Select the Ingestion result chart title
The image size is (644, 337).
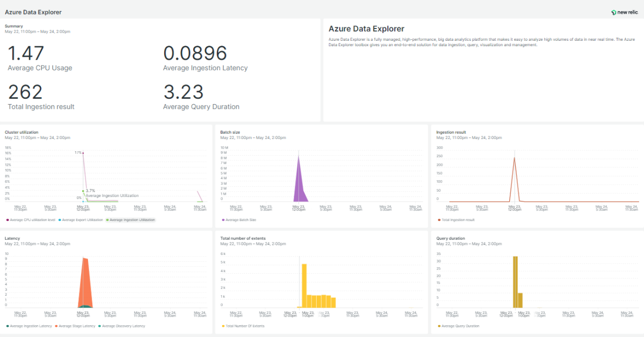point(451,132)
